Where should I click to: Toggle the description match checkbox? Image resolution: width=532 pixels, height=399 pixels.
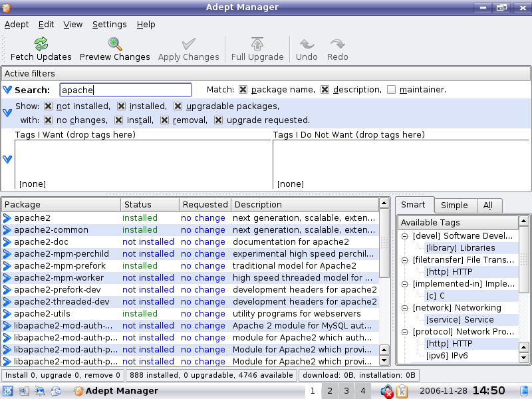(x=325, y=90)
